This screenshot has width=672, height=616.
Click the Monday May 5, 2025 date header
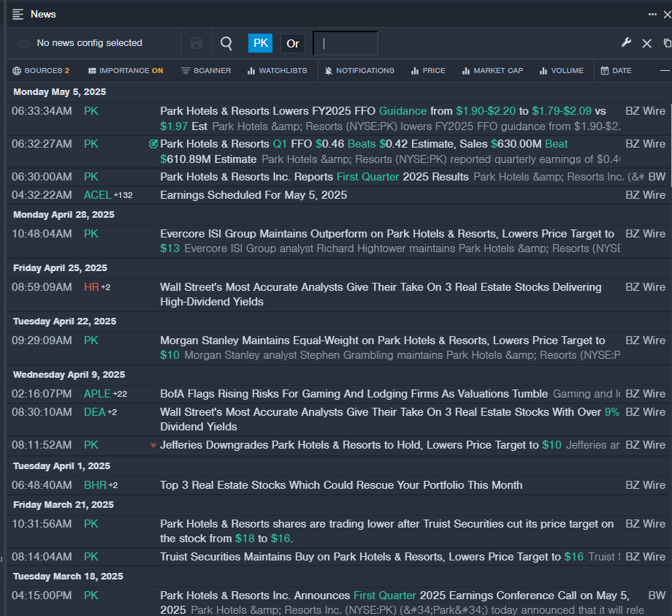tap(60, 92)
